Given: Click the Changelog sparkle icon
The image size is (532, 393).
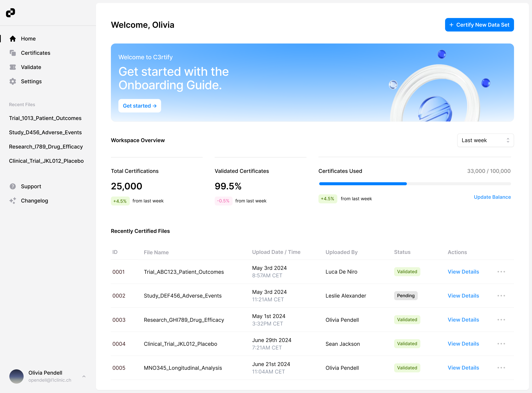Looking at the screenshot, I should (x=13, y=200).
